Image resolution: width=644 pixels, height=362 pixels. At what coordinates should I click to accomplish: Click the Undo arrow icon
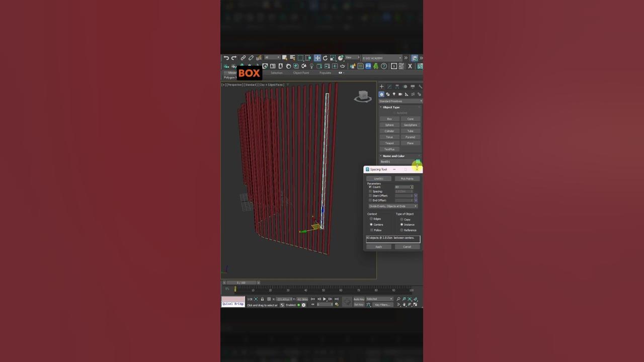point(226,58)
